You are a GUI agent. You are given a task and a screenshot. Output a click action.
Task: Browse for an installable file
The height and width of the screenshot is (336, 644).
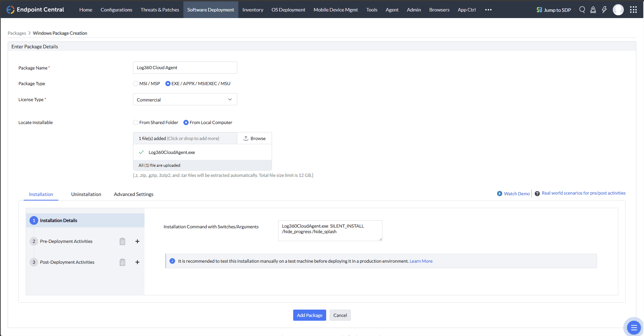tap(255, 138)
